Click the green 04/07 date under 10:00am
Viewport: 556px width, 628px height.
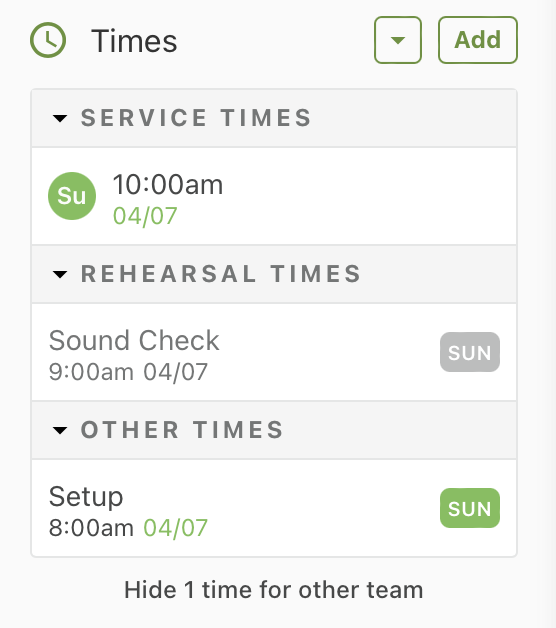(145, 216)
